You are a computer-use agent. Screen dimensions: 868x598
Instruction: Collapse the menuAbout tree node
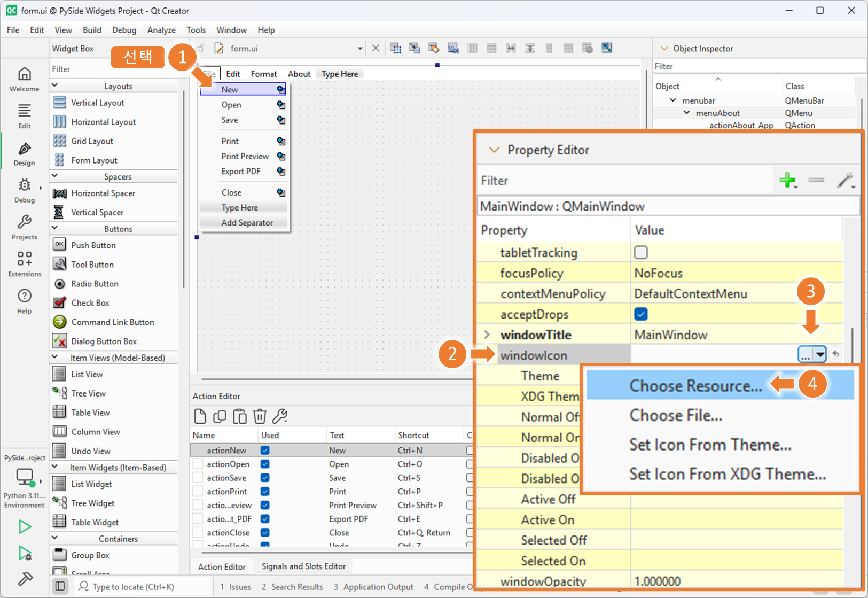(x=687, y=113)
